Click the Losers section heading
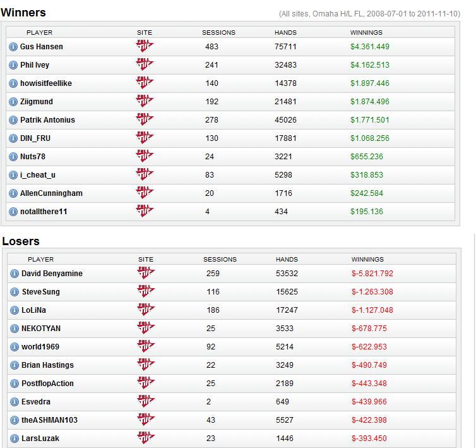This screenshot has height=448, width=476. click(21, 241)
